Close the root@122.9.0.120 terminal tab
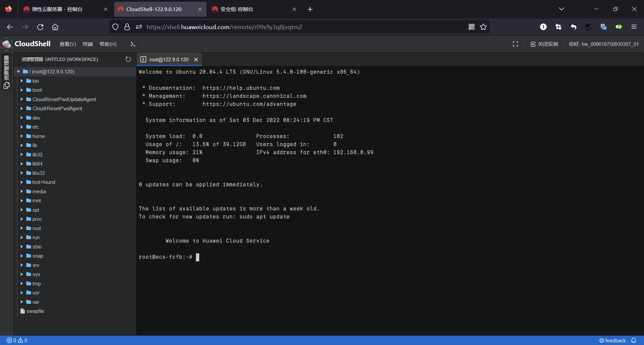This screenshot has width=644, height=345. click(x=196, y=60)
